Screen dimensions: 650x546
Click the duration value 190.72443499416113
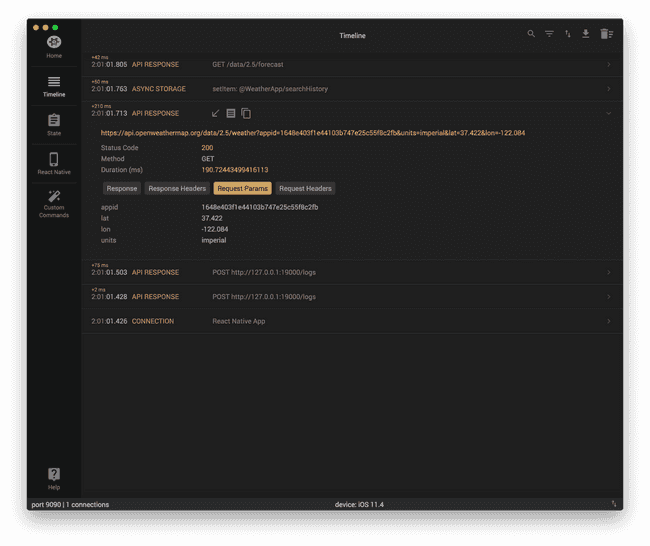(235, 170)
